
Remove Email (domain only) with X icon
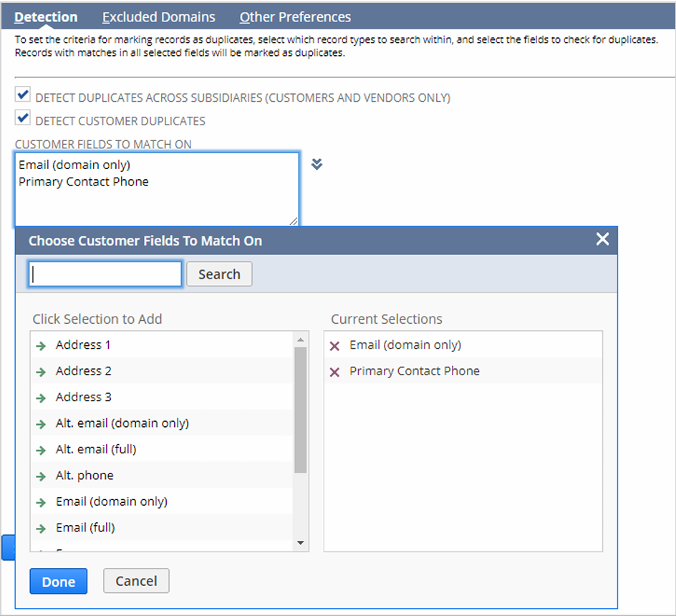click(334, 346)
